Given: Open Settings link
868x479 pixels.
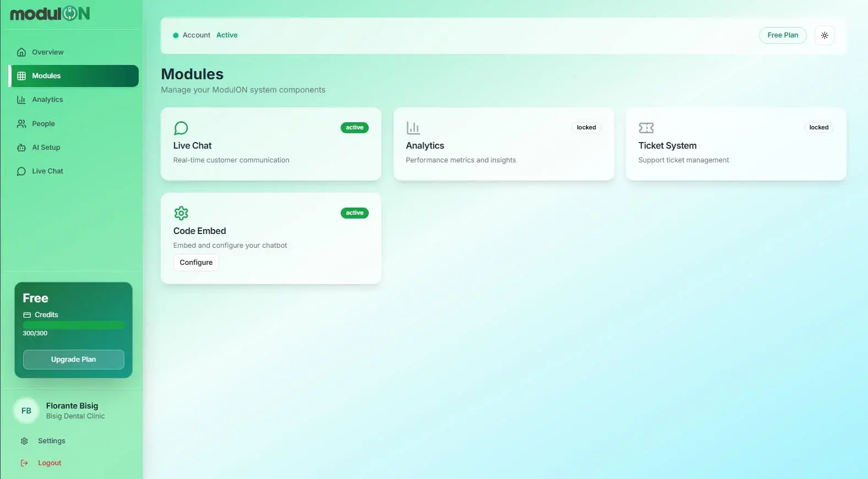Looking at the screenshot, I should tap(52, 441).
